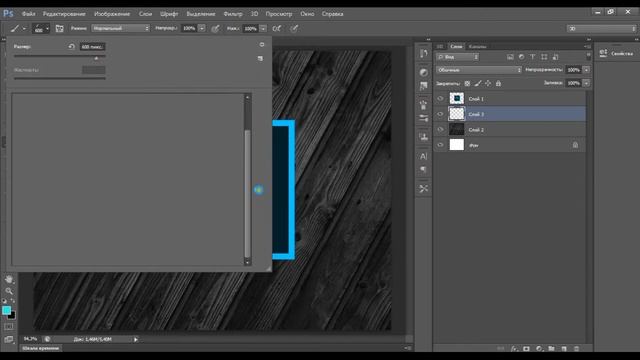Image resolution: width=640 pixels, height=360 pixels.
Task: Toggle lock transparent pixels
Action: click(467, 84)
